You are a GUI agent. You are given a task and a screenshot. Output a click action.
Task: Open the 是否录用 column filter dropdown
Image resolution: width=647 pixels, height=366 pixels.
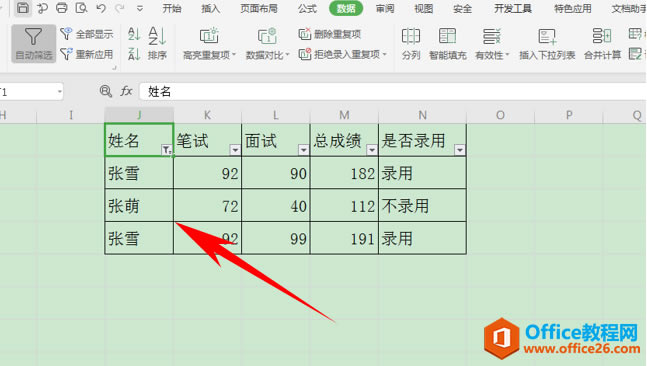(x=460, y=150)
